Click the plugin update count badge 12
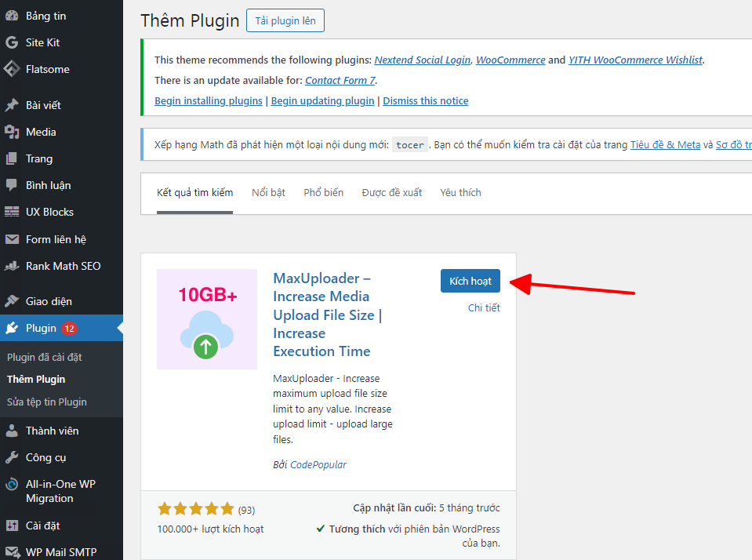The height and width of the screenshot is (560, 752). tap(70, 328)
